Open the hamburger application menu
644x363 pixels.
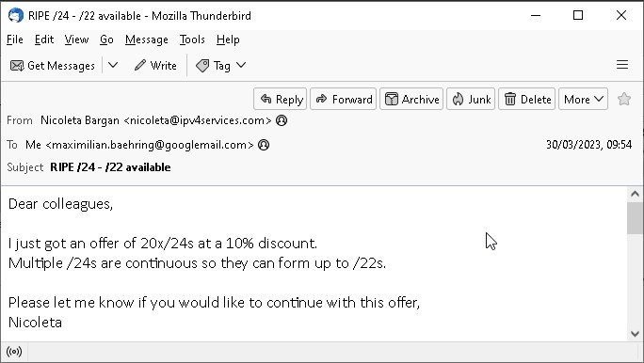click(622, 65)
